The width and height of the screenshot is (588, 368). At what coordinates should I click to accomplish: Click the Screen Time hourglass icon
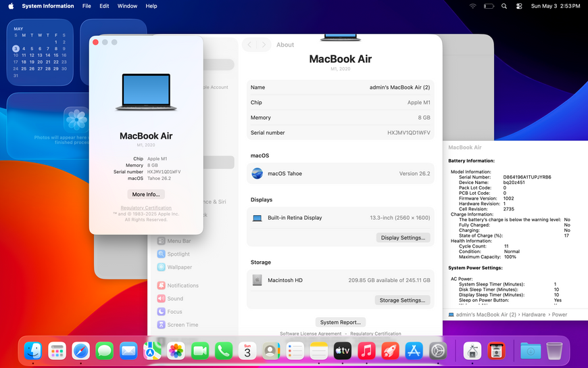[x=162, y=325]
